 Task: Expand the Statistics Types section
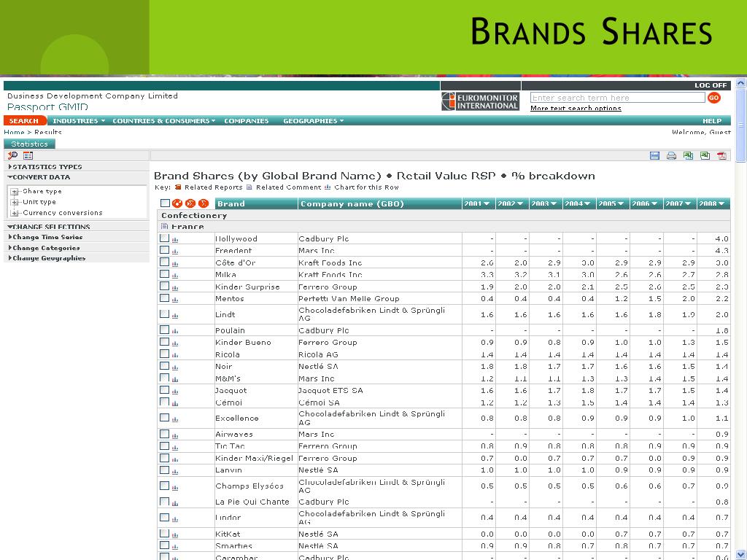45,167
